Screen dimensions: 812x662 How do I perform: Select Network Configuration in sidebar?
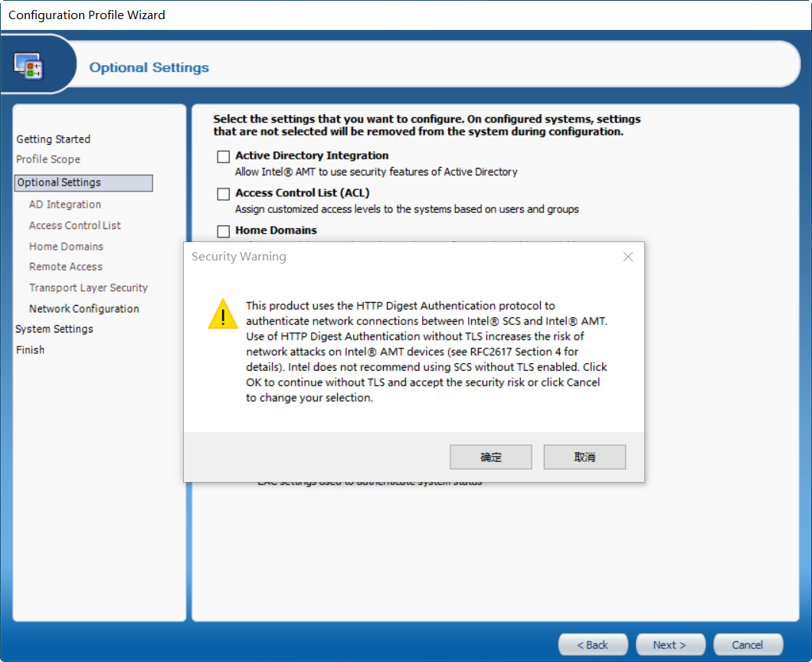(x=84, y=309)
